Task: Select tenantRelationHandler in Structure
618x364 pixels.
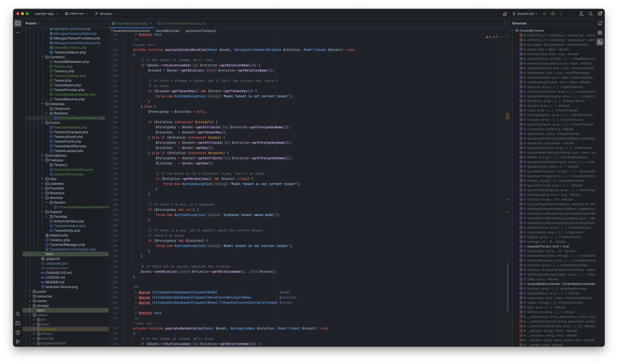Action: tap(558, 284)
